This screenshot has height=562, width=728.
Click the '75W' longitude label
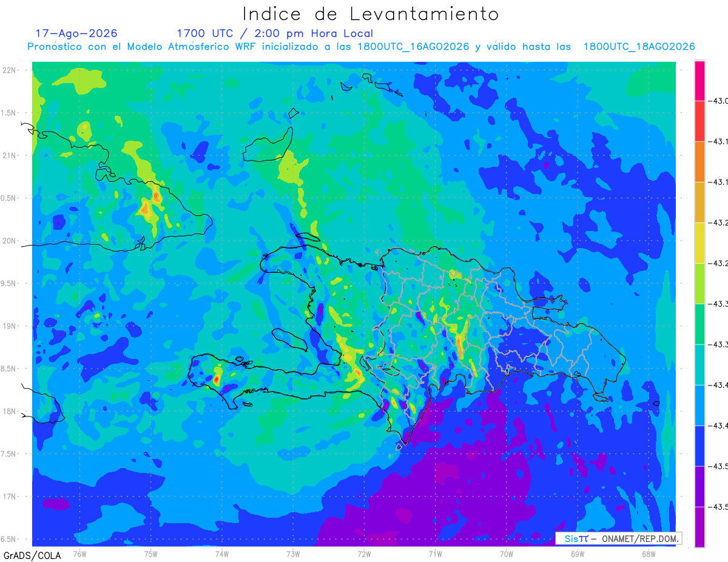pyautogui.click(x=151, y=554)
